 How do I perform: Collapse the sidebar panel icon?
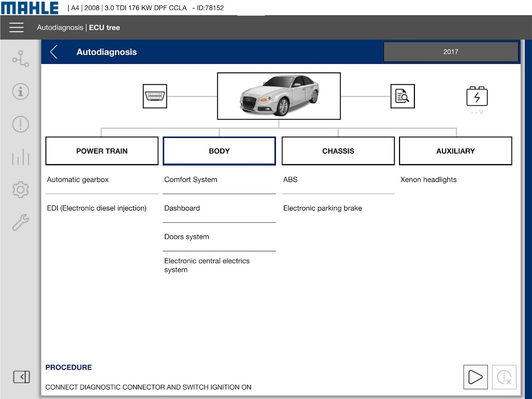click(x=21, y=377)
